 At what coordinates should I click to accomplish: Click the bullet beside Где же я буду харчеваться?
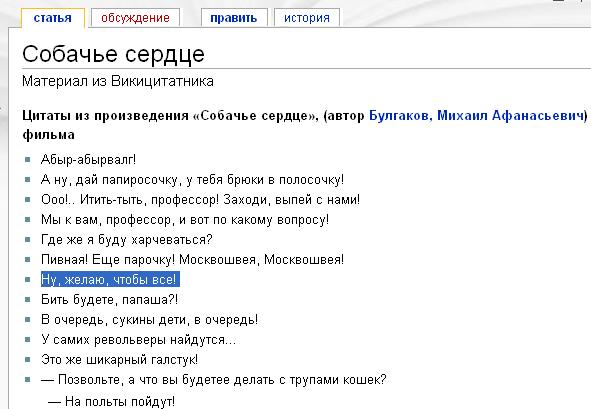pos(28,239)
